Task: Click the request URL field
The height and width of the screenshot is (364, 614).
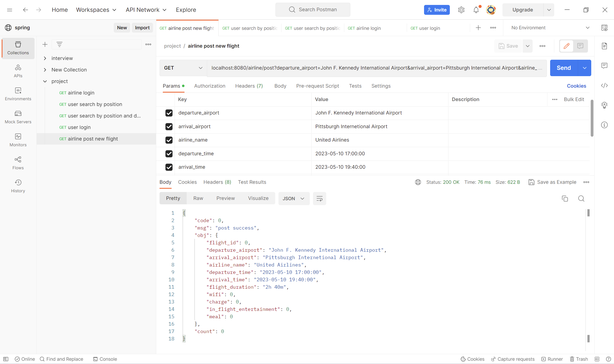Action: click(377, 68)
